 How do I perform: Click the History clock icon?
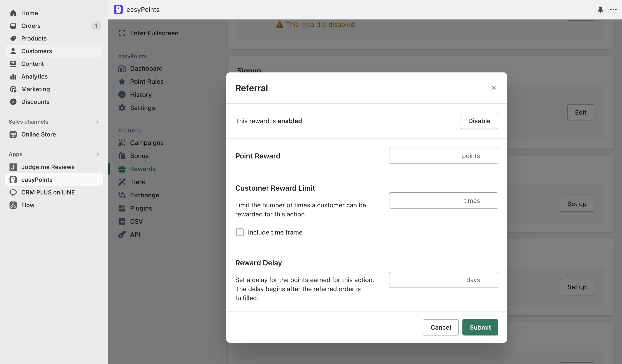pos(122,95)
